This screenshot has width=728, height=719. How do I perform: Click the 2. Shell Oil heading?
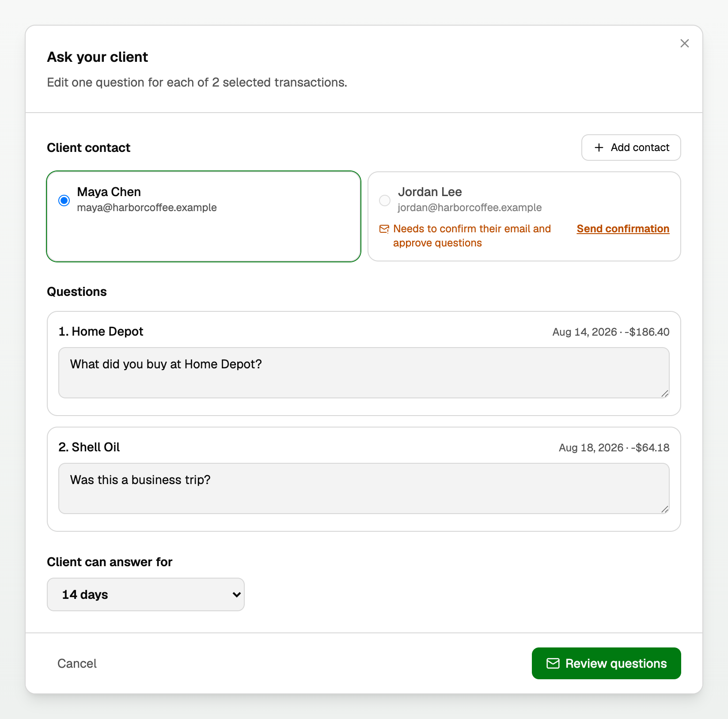tap(89, 447)
